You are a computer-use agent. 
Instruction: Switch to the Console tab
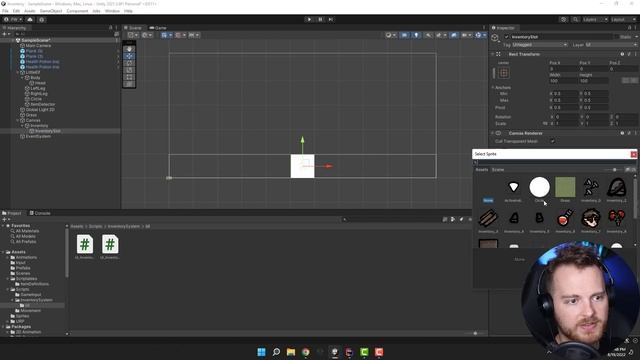coord(40,213)
